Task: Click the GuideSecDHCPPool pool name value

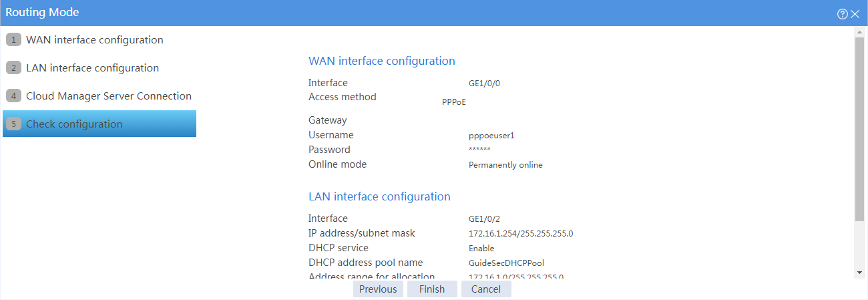Action: coord(506,263)
